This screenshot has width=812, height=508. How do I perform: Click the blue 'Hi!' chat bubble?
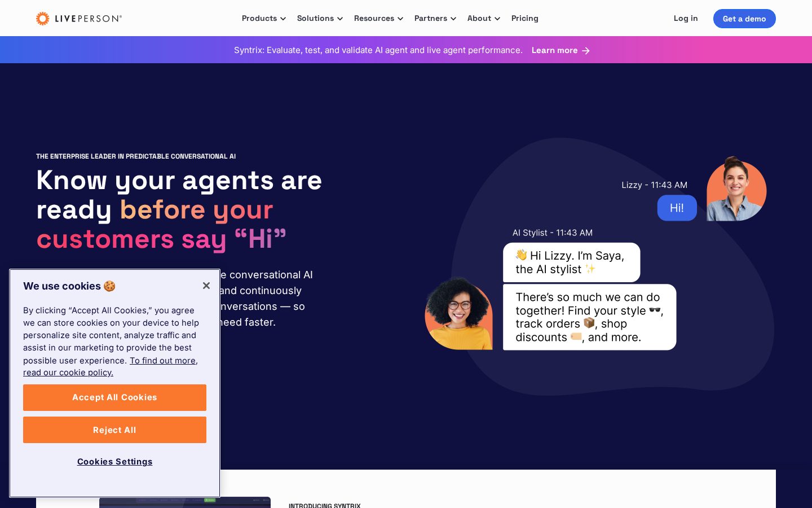click(x=677, y=208)
